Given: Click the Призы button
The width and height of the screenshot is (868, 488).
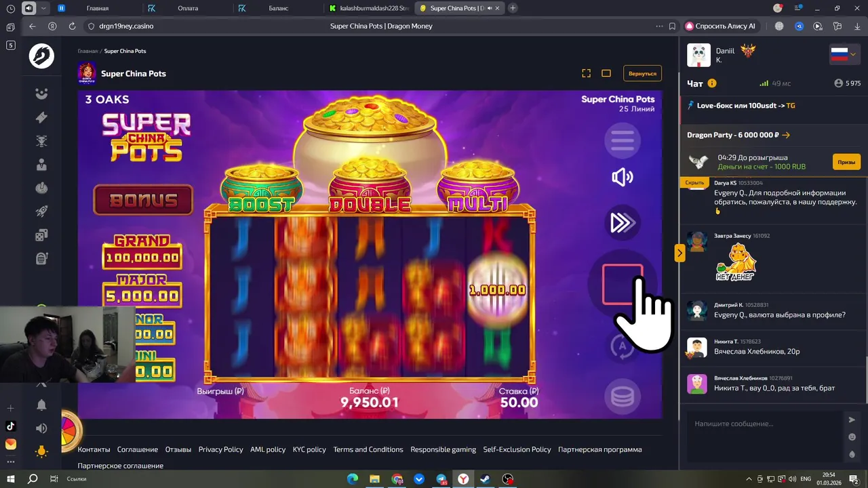Looking at the screenshot, I should (846, 162).
